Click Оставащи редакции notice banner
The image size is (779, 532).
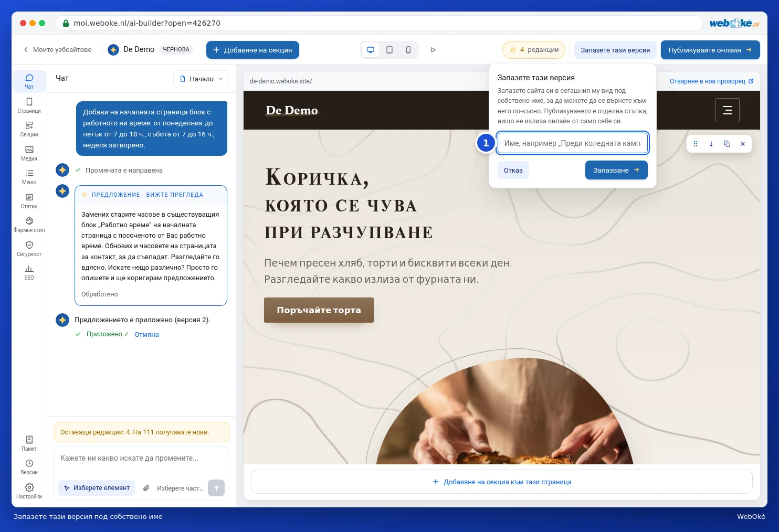pos(141,432)
